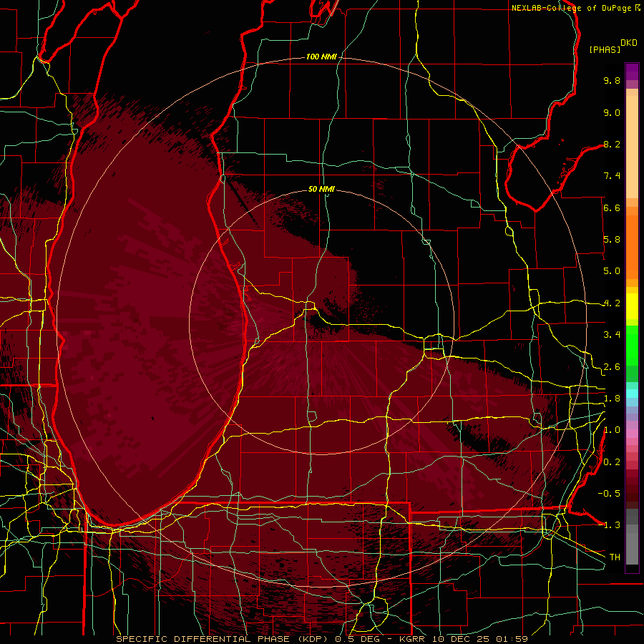Click the 100 NMI range ring label

(321, 57)
